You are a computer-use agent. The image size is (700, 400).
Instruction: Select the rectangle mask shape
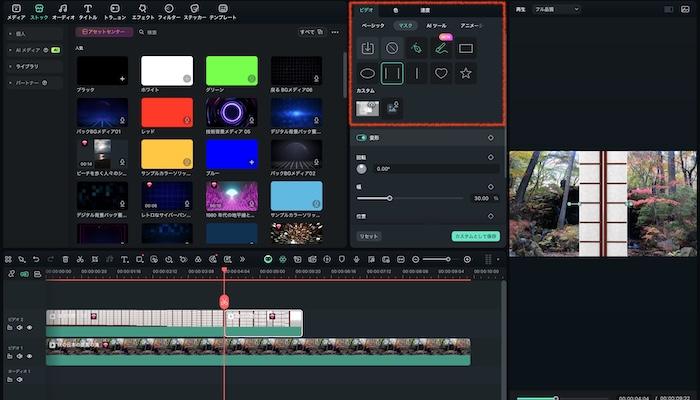click(466, 47)
